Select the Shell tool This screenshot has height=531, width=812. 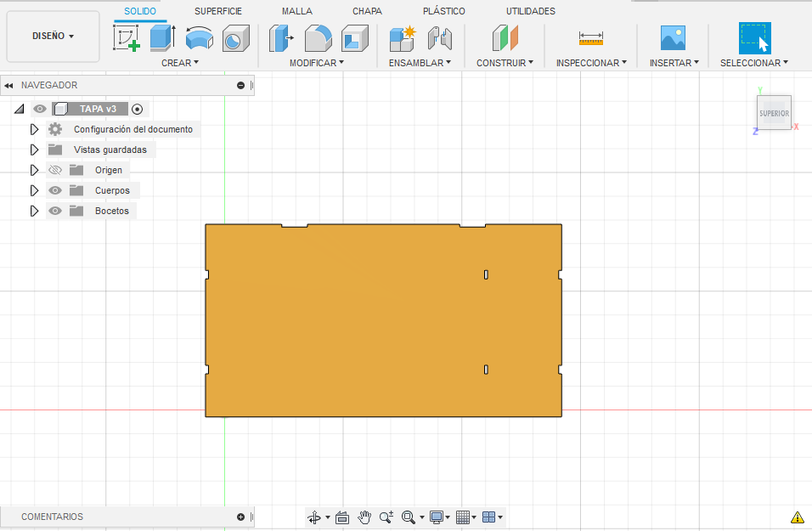(x=355, y=38)
